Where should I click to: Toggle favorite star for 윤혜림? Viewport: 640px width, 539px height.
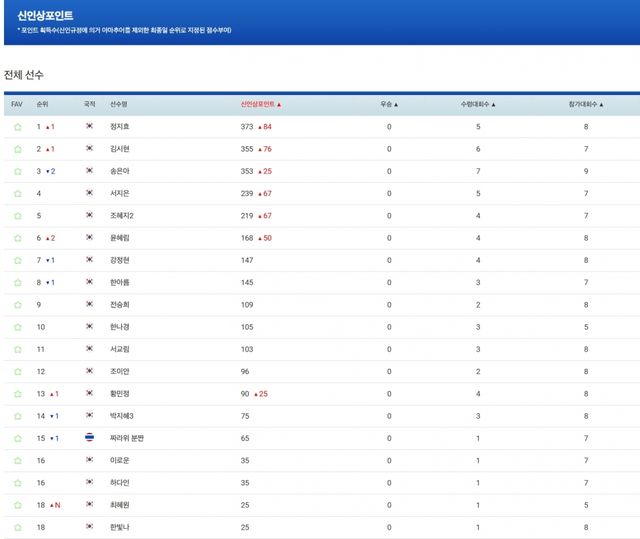coord(17,238)
